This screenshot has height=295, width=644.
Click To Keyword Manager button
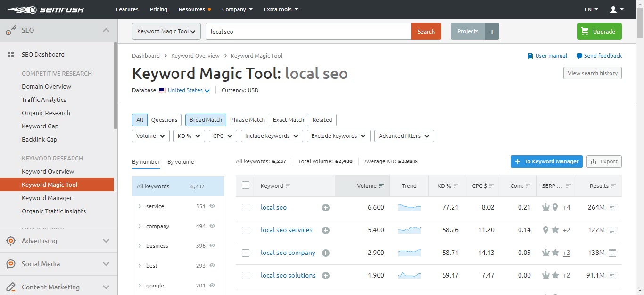547,161
